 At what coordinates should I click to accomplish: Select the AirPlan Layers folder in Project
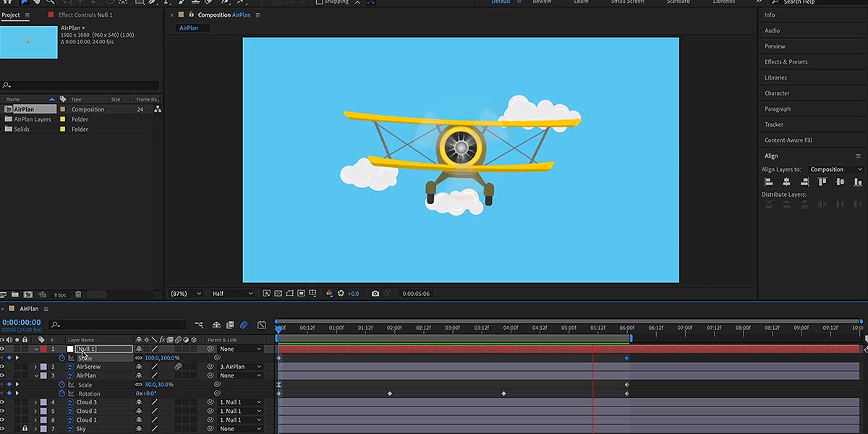pyautogui.click(x=33, y=119)
